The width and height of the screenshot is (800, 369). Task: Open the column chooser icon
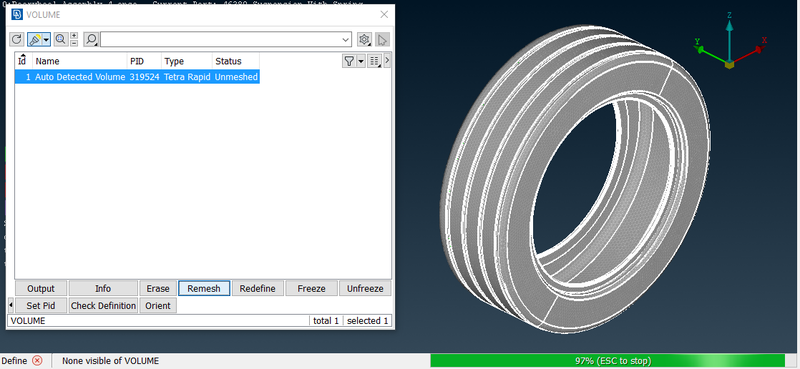374,61
